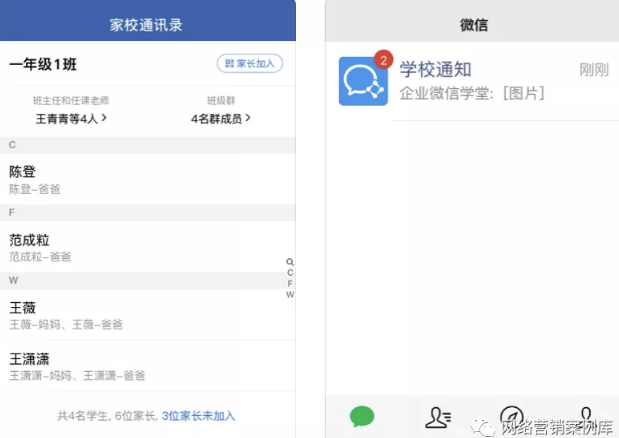Click 陈登-爸爸 parent subtitle
The width and height of the screenshot is (619, 438).
(x=35, y=189)
